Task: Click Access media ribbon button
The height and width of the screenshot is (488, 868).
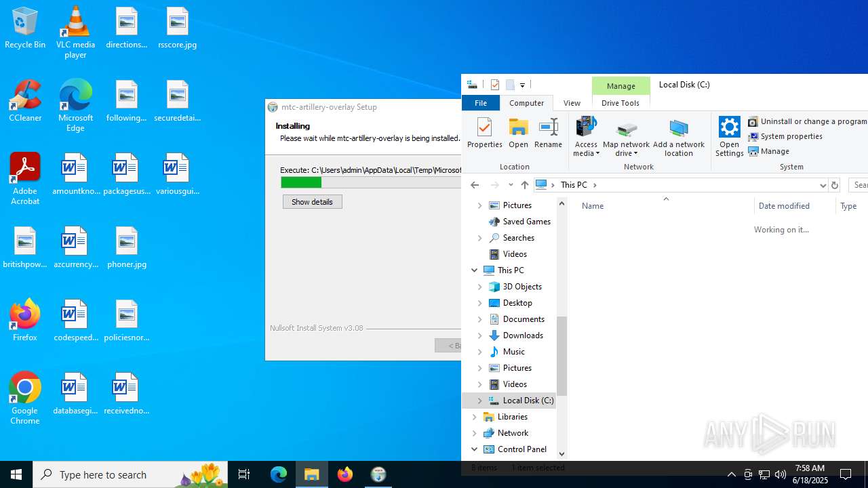Action: tap(586, 136)
